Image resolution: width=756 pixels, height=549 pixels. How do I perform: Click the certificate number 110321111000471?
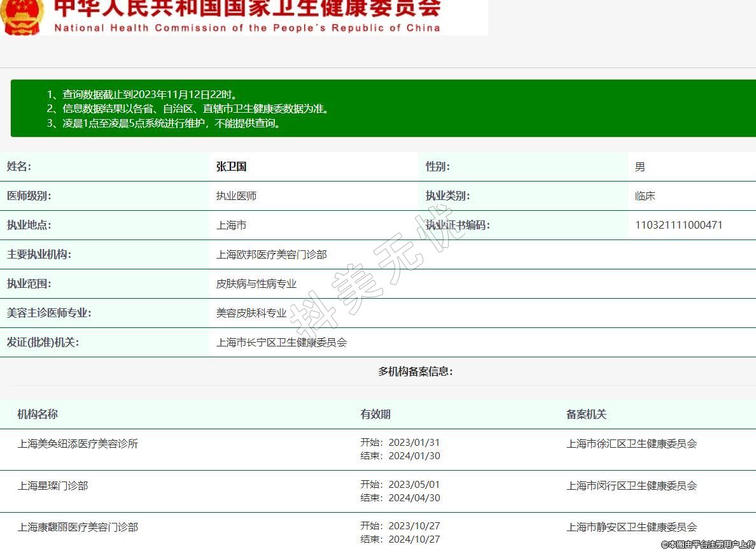pos(678,225)
